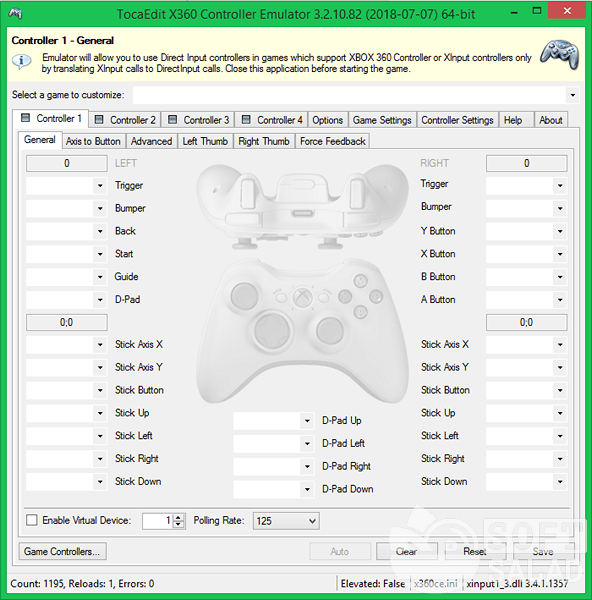Image resolution: width=592 pixels, height=600 pixels.
Task: Click the Xbox guide button on controller image
Action: [302, 297]
